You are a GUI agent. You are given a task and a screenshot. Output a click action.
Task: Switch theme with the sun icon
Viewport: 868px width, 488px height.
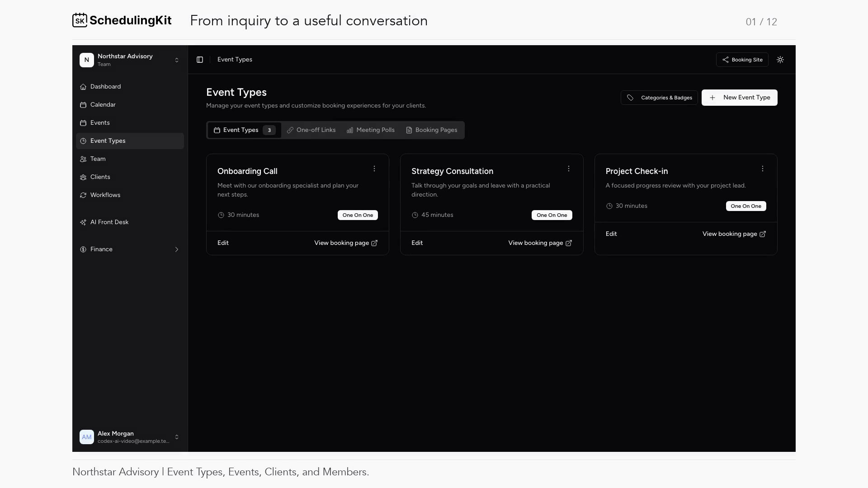coord(780,60)
